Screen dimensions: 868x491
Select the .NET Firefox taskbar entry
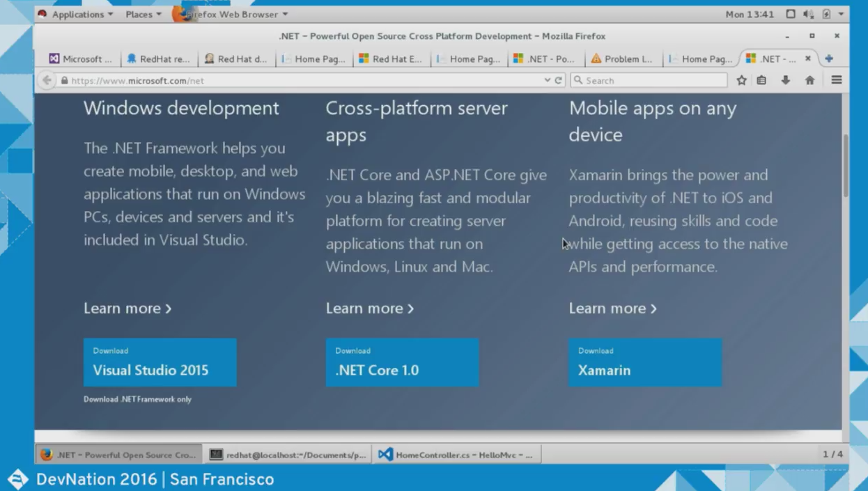118,455
